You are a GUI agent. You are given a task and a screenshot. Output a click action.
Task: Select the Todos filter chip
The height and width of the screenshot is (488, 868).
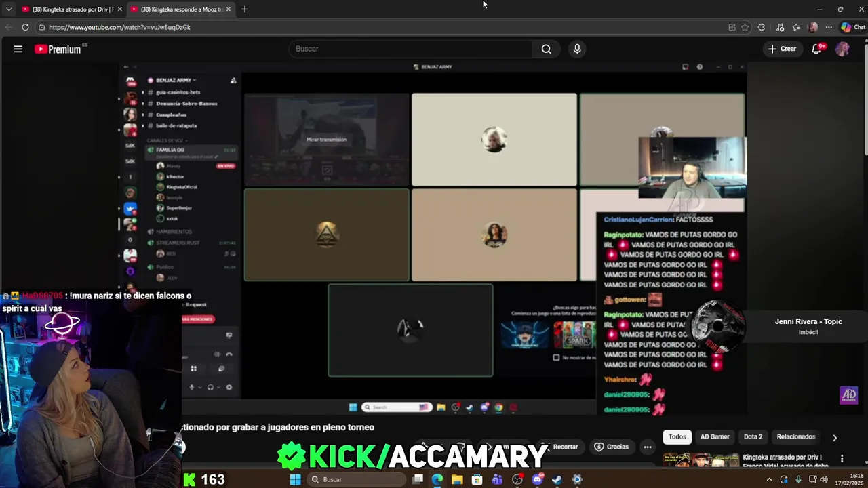coord(677,437)
